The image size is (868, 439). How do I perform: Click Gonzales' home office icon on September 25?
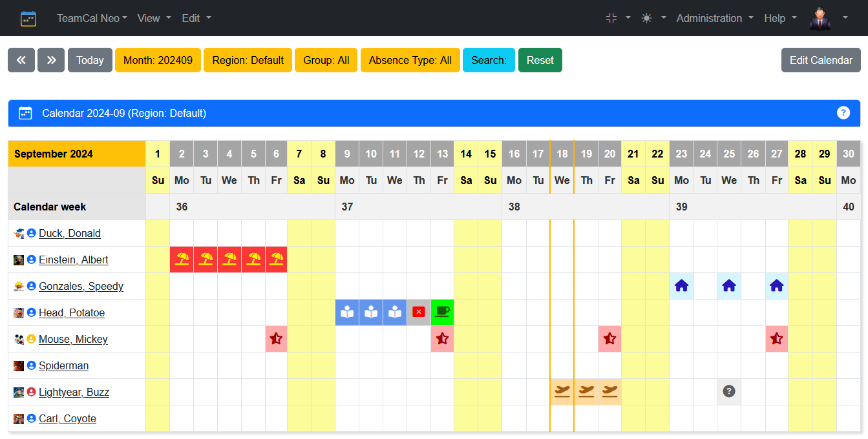(729, 286)
